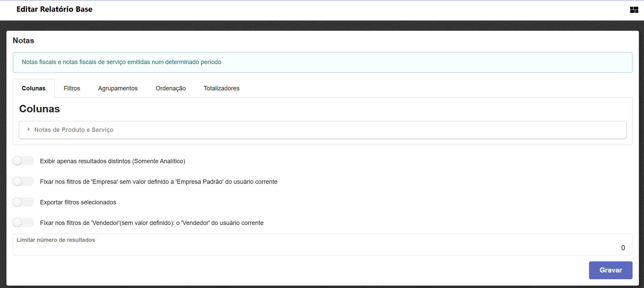Switch to the Filtros tab

pos(72,88)
